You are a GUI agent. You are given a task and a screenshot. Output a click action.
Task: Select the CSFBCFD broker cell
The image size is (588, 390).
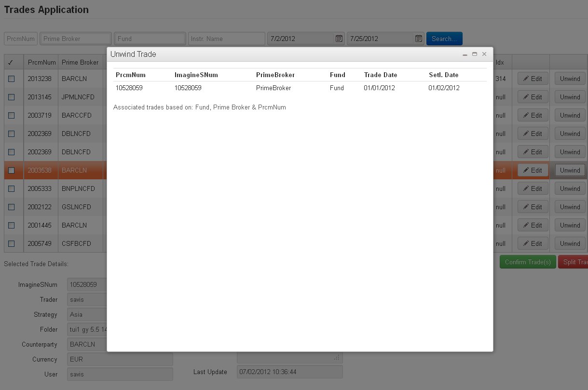coord(80,243)
